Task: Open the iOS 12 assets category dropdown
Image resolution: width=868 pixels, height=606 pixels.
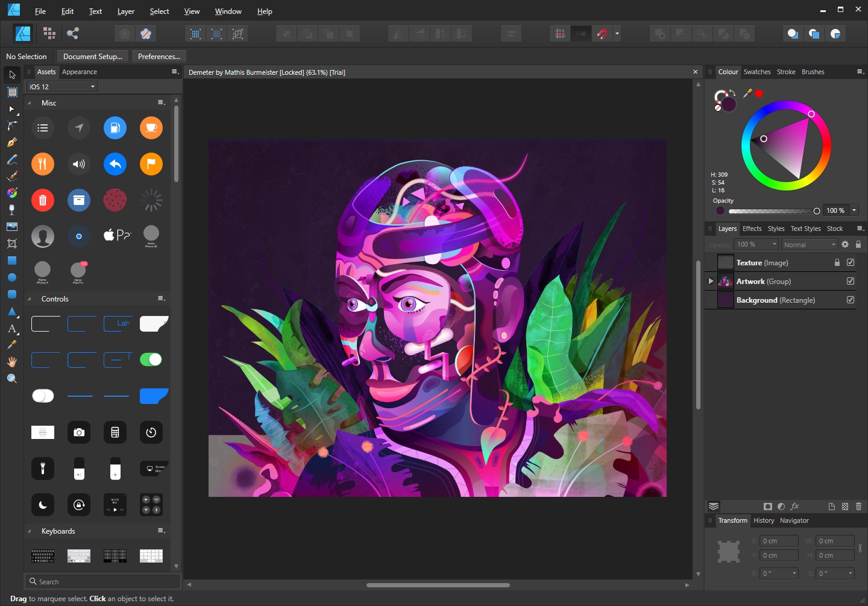Action: point(61,86)
